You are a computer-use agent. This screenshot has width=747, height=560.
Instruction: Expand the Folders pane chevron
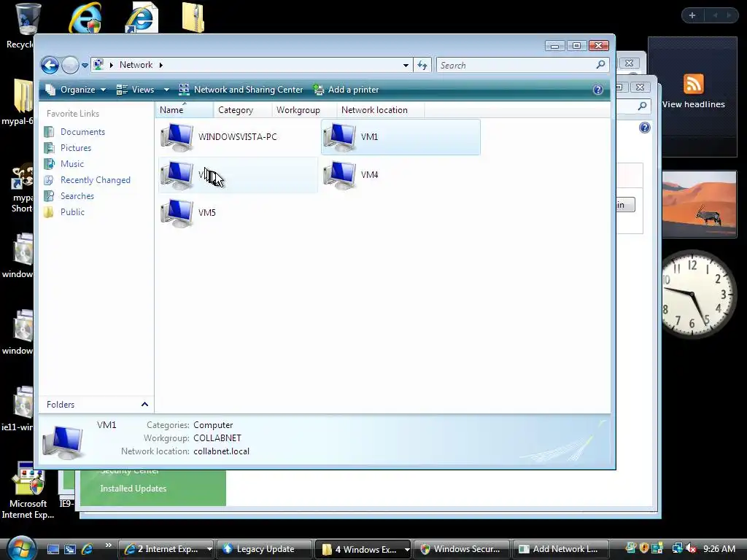click(144, 404)
